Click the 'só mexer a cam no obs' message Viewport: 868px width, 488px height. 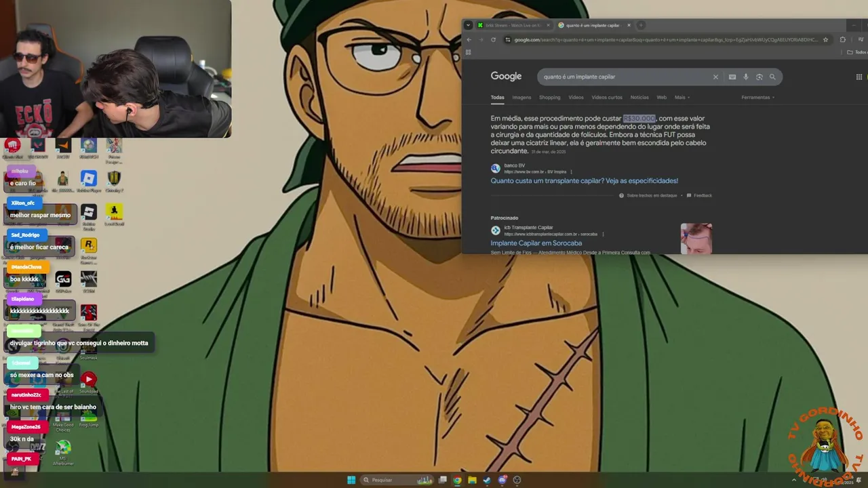click(41, 375)
